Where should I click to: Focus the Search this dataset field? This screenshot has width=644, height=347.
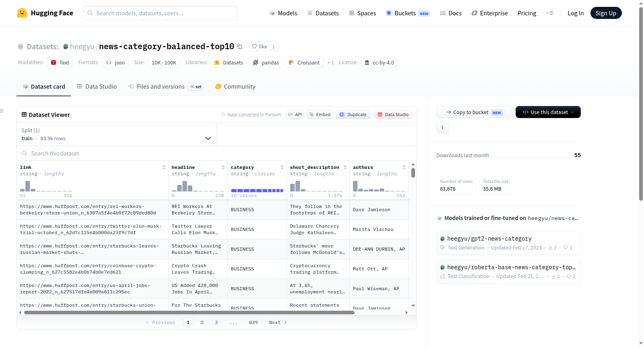point(217,153)
